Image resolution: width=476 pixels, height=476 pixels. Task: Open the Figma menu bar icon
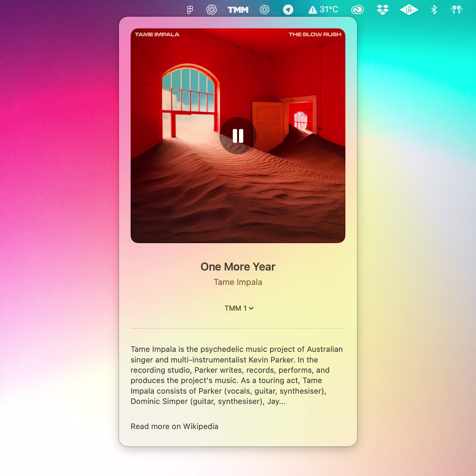point(190,10)
